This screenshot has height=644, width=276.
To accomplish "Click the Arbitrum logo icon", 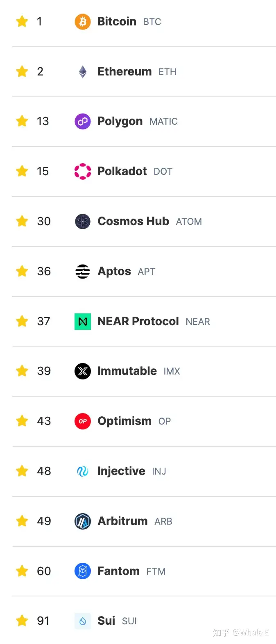I will tap(83, 521).
